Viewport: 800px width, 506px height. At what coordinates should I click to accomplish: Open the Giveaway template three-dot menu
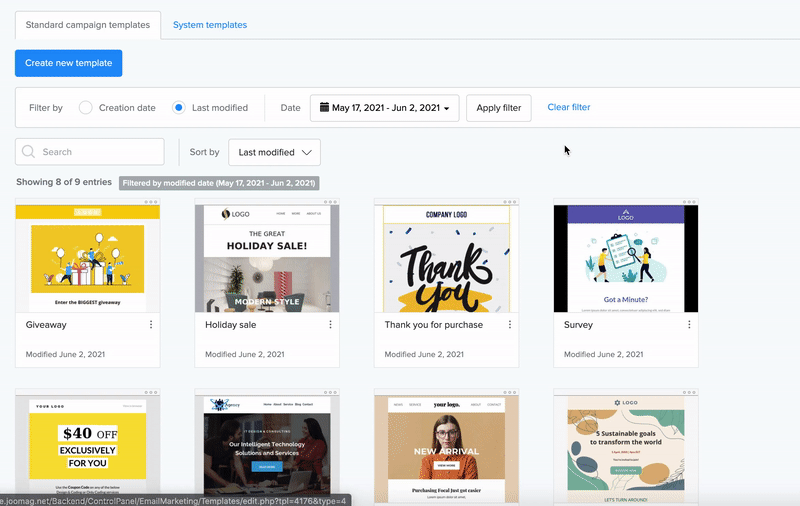pos(151,325)
